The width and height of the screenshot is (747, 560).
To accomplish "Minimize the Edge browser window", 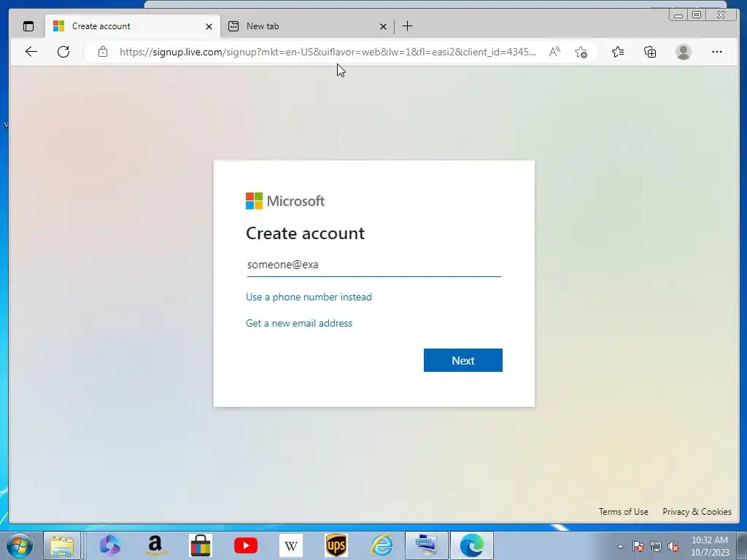I will point(678,15).
